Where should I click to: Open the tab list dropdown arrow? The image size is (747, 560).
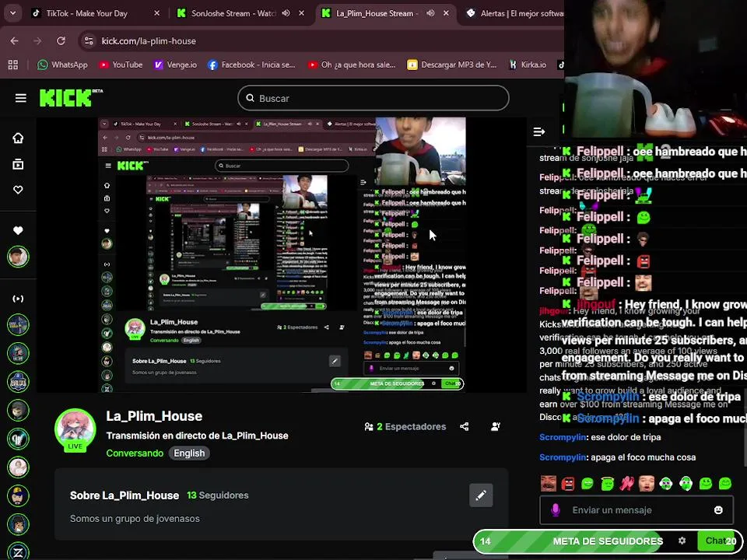point(13,13)
